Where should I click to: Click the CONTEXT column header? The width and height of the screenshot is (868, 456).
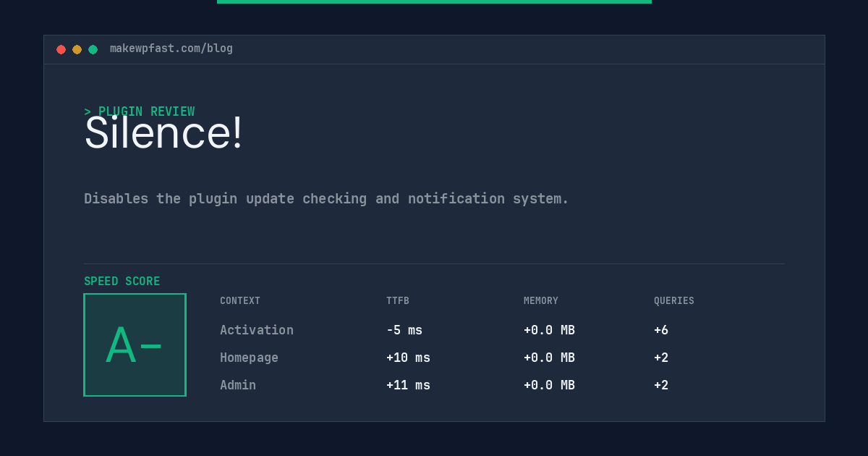tap(240, 300)
